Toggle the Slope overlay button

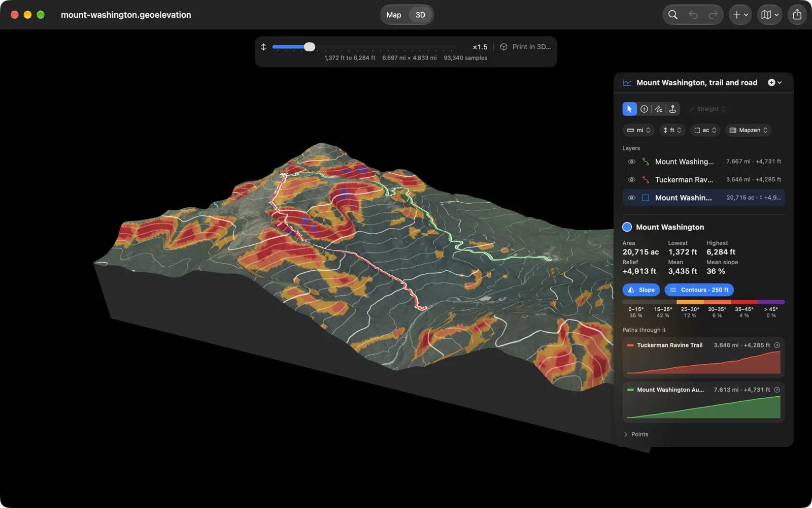tap(641, 290)
